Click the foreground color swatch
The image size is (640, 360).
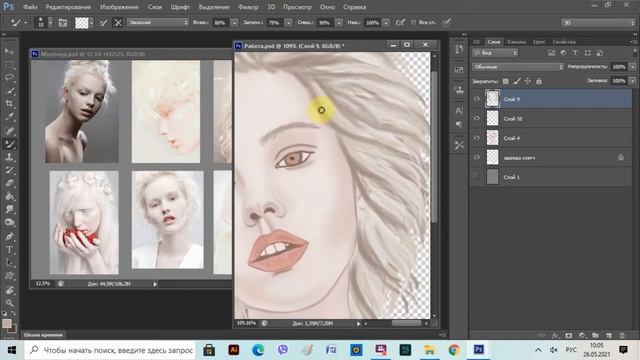pos(7,324)
